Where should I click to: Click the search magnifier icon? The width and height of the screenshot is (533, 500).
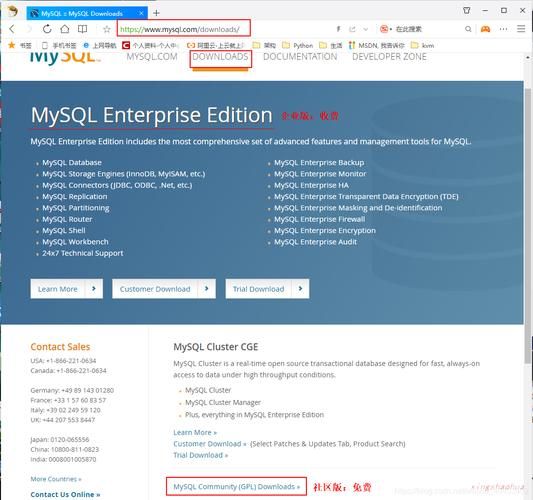pyautogui.click(x=468, y=29)
